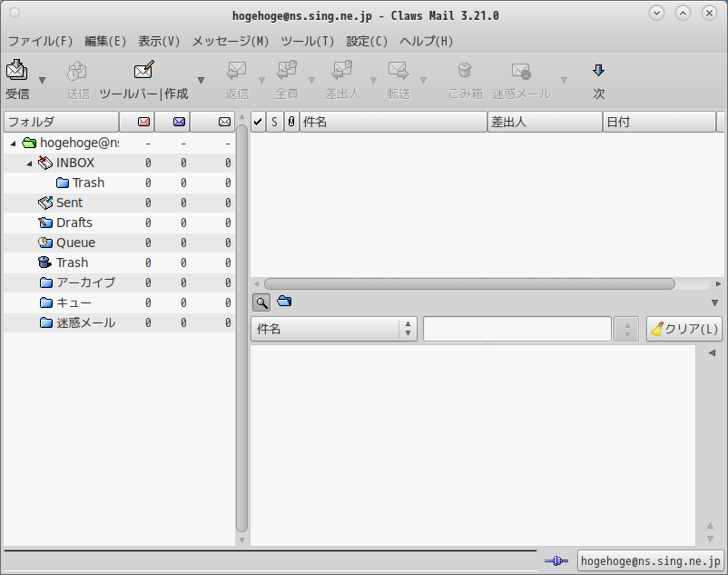Click the S status column header
This screenshot has width=728, height=575.
[x=274, y=122]
